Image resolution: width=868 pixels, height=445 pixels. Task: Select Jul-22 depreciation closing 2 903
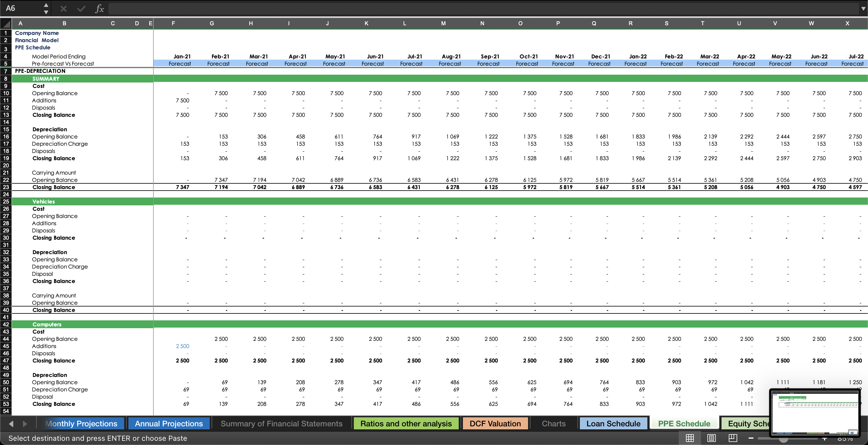coord(855,158)
